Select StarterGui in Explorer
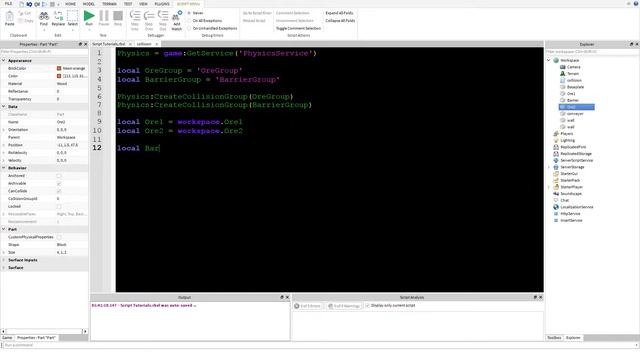The height and width of the screenshot is (360, 640). coord(569,174)
